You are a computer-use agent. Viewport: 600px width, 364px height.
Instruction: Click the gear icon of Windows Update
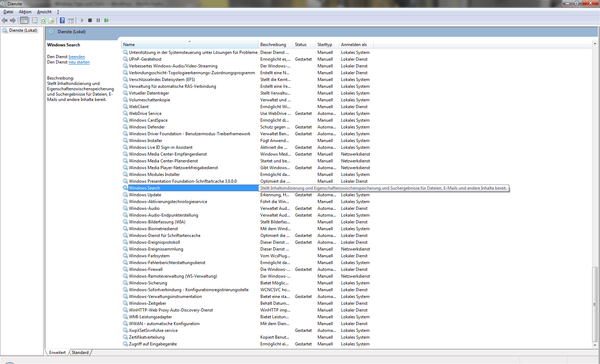(125, 194)
